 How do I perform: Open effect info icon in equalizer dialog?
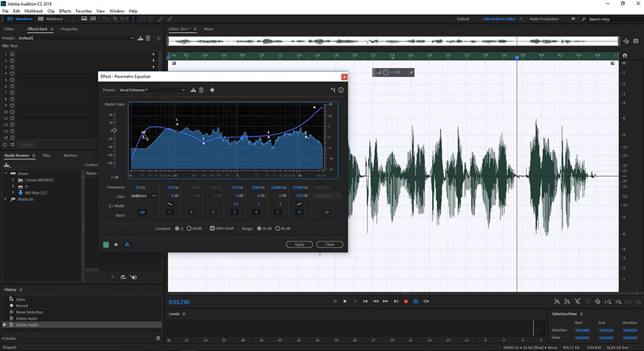pyautogui.click(x=341, y=90)
